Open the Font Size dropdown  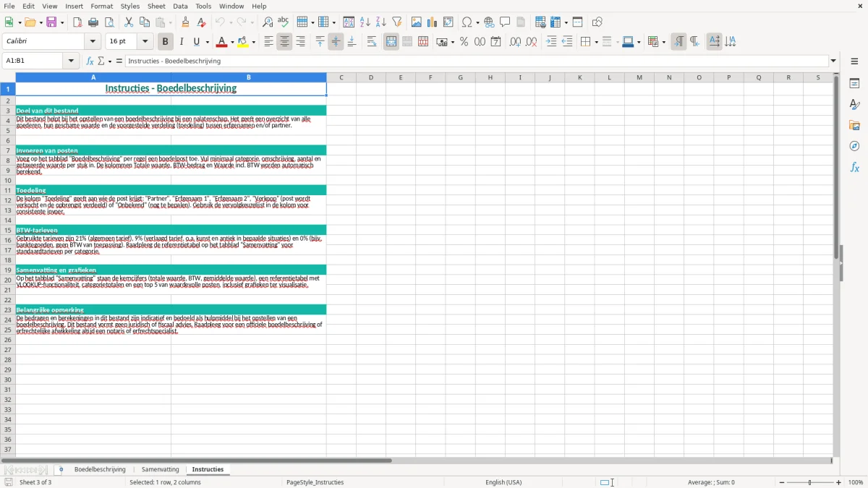coord(145,42)
